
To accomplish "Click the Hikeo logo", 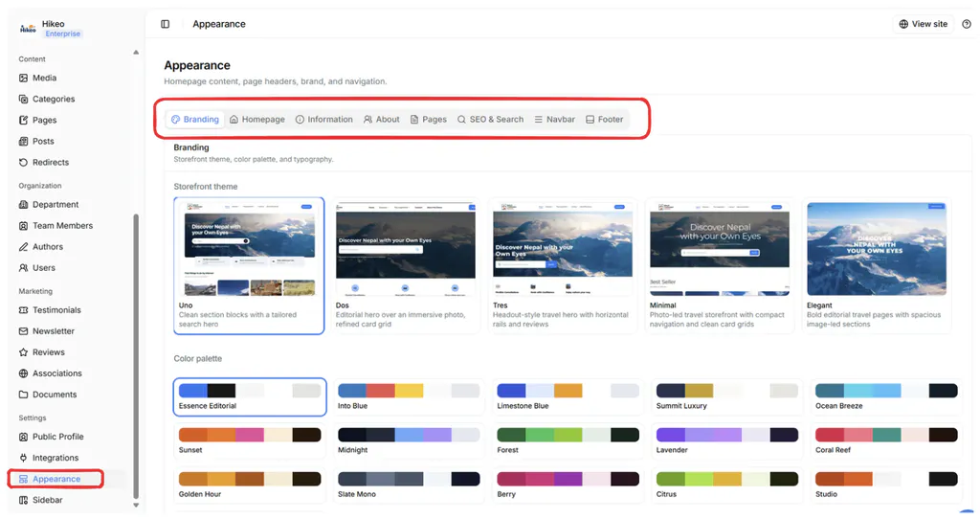I will 28,28.
